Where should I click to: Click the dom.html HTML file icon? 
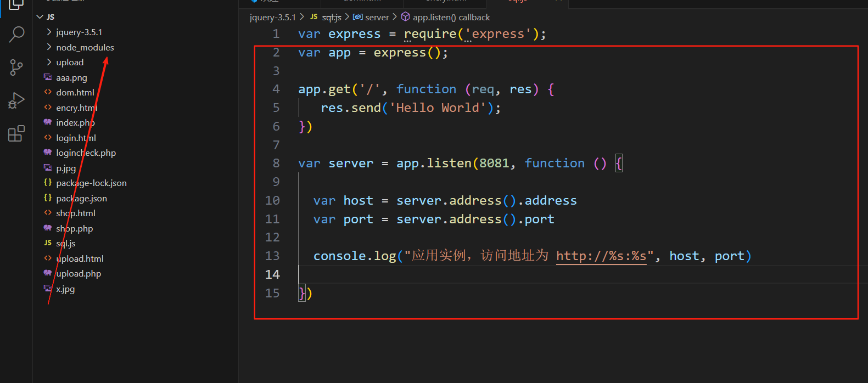(x=48, y=92)
